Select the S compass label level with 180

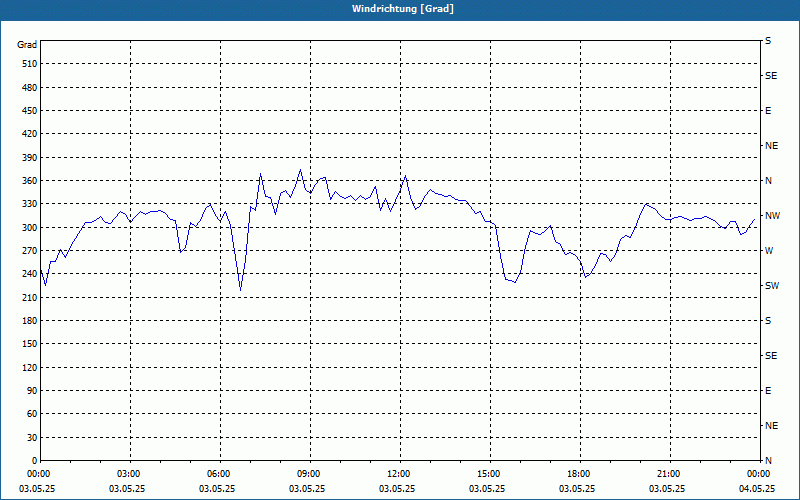(768, 321)
